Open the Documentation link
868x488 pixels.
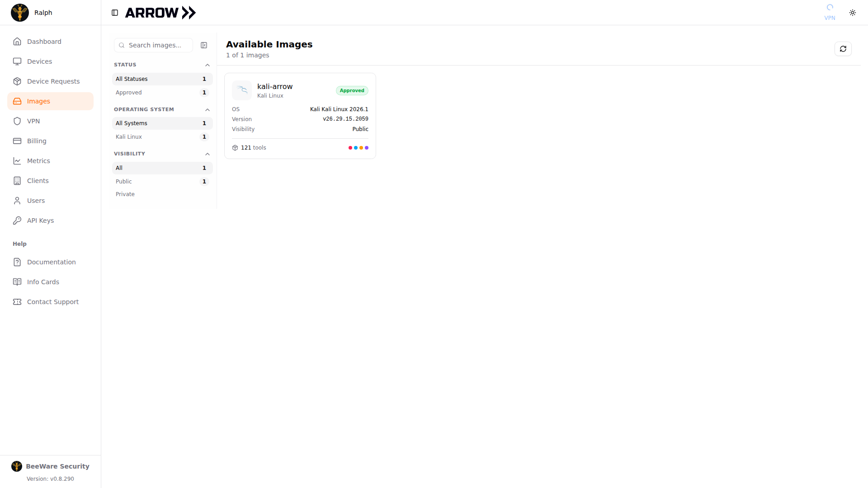point(50,262)
